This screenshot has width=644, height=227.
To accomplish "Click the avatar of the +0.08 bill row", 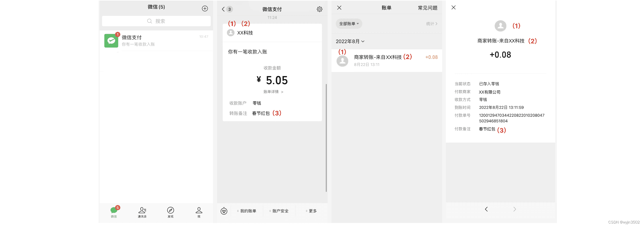I will [342, 61].
